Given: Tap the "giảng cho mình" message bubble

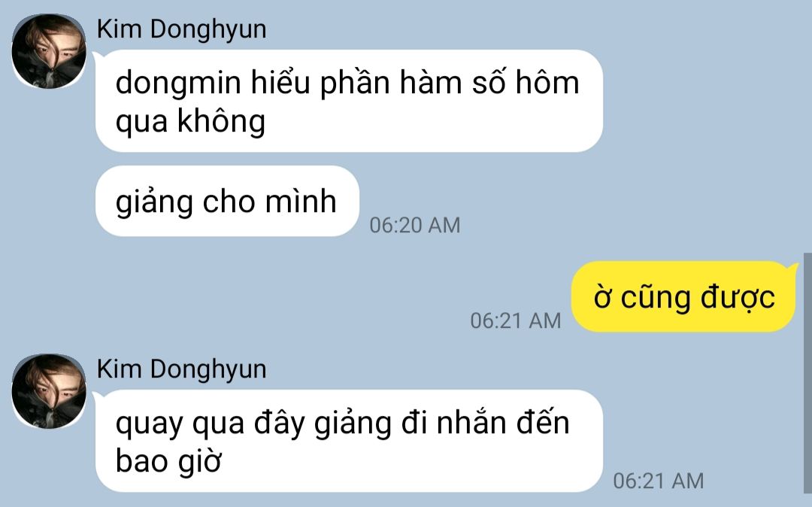Looking at the screenshot, I should pyautogui.click(x=227, y=201).
